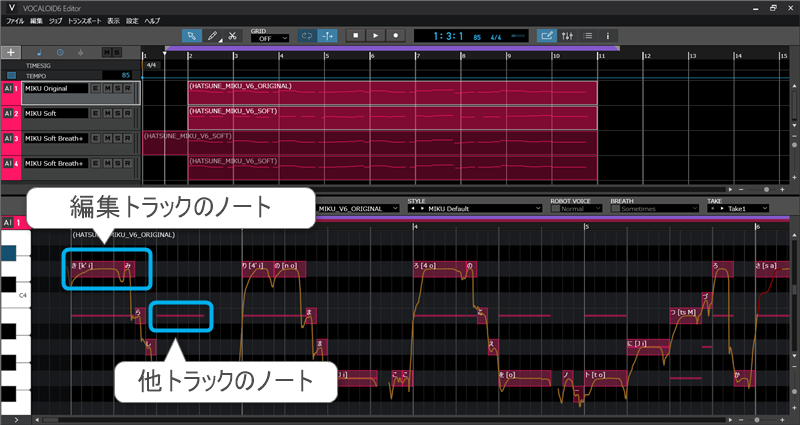Stop playback
Viewport: 800px width, 425px height.
356,36
